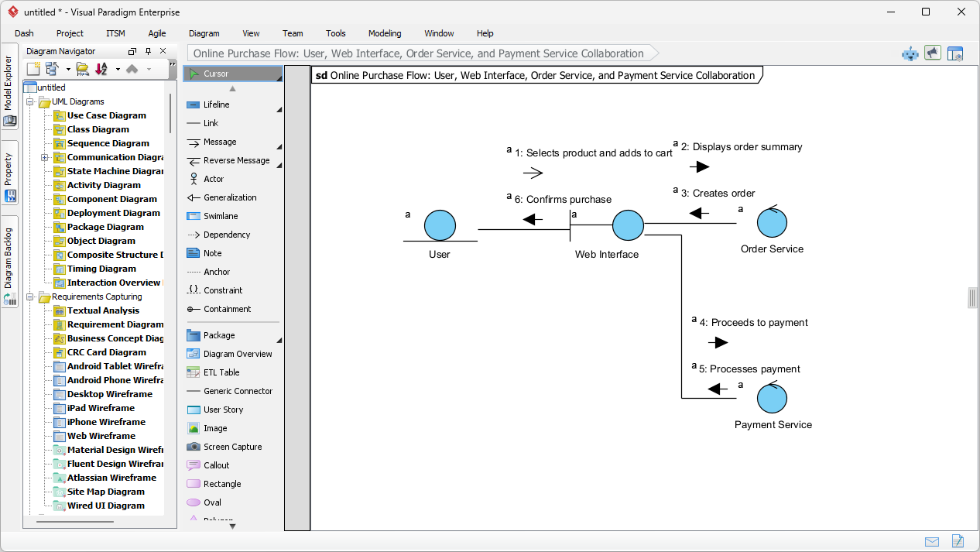
Task: Click the announcement megaphone icon
Action: [933, 53]
